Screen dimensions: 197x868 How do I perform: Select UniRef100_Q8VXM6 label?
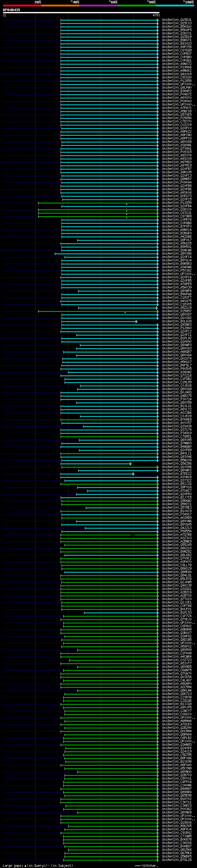pyautogui.click(x=177, y=254)
